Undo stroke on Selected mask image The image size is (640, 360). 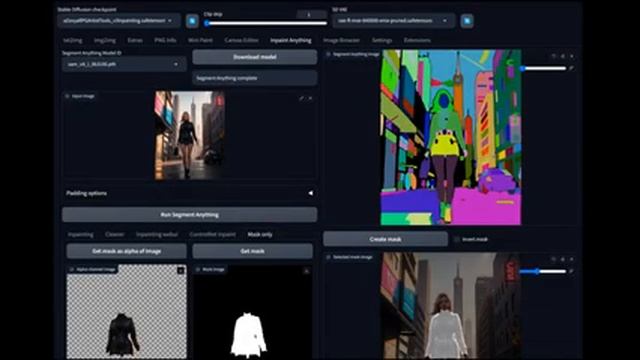tap(554, 259)
